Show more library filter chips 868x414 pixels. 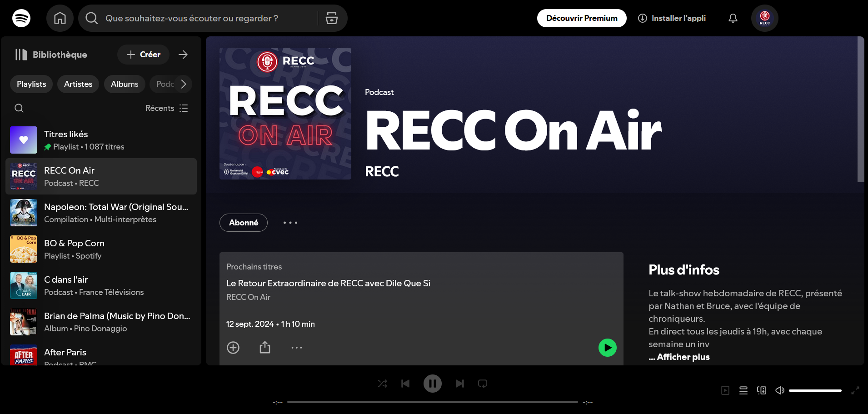click(183, 84)
